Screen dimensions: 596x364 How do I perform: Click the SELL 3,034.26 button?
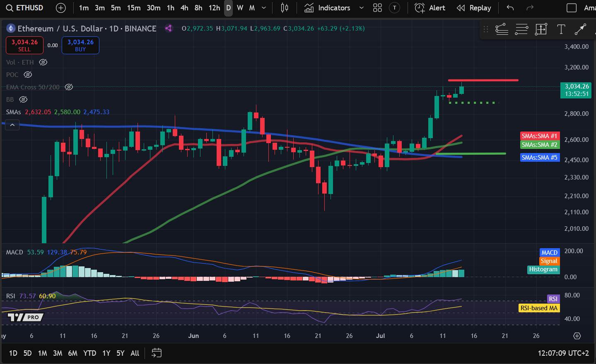[24, 45]
